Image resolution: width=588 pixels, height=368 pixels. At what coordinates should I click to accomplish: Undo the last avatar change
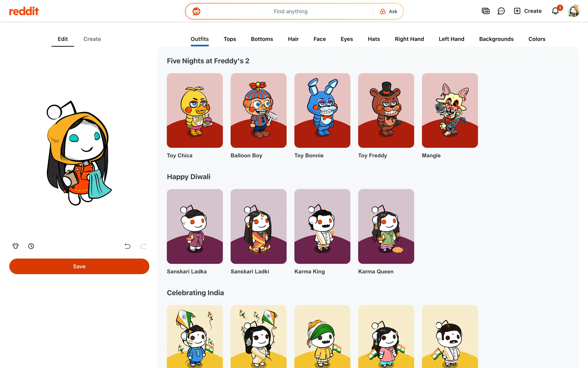click(x=127, y=246)
